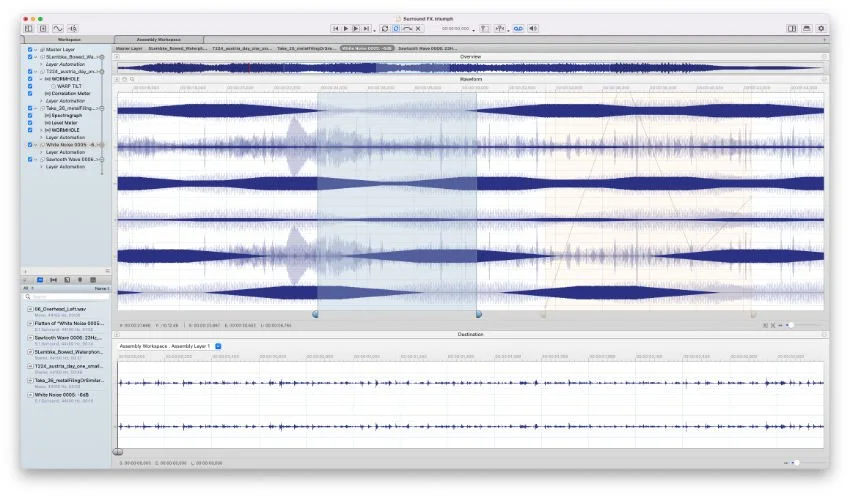Viewport: 850px width, 496px height.
Task: Jump to start with rewind button
Action: point(336,28)
